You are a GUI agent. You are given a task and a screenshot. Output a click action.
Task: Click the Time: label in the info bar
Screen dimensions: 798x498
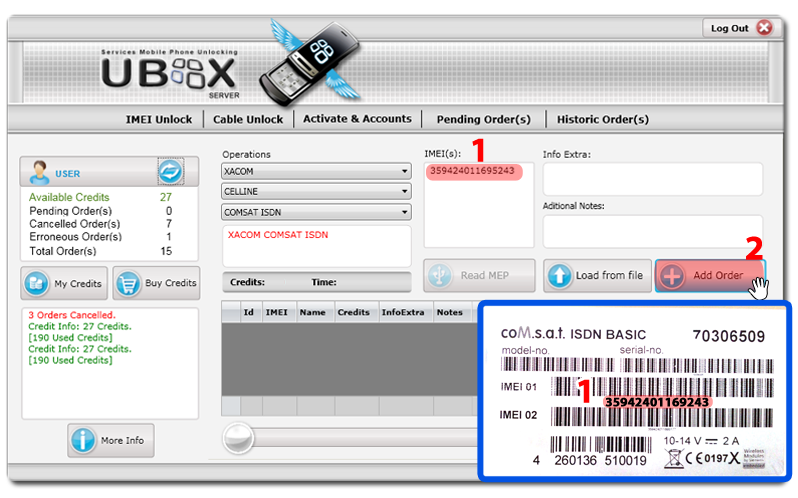[324, 282]
